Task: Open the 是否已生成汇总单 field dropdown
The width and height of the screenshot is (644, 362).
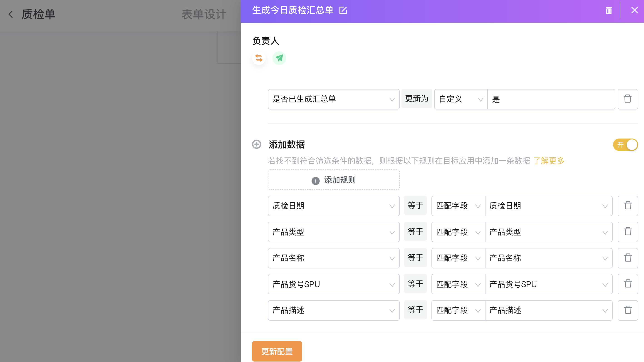Action: [334, 99]
